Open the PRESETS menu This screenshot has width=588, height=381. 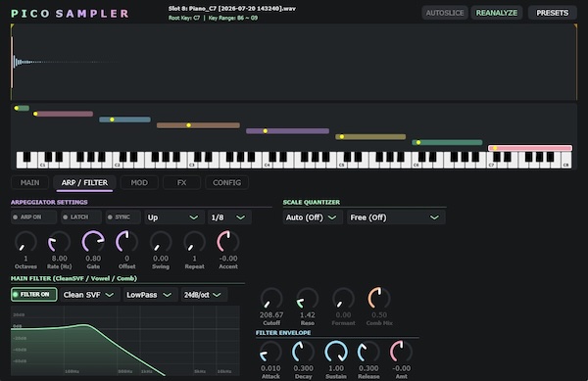tap(552, 13)
